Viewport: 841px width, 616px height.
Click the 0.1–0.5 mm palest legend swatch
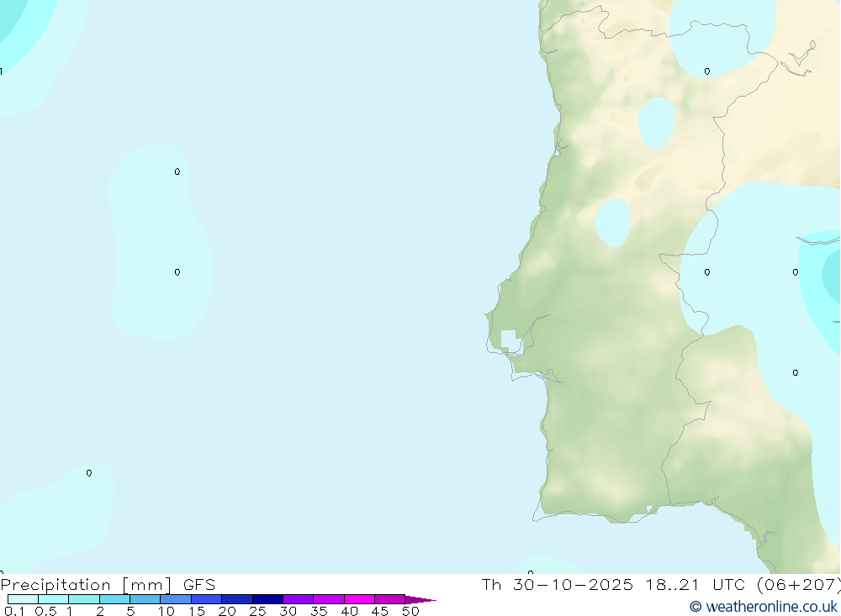pyautogui.click(x=23, y=599)
